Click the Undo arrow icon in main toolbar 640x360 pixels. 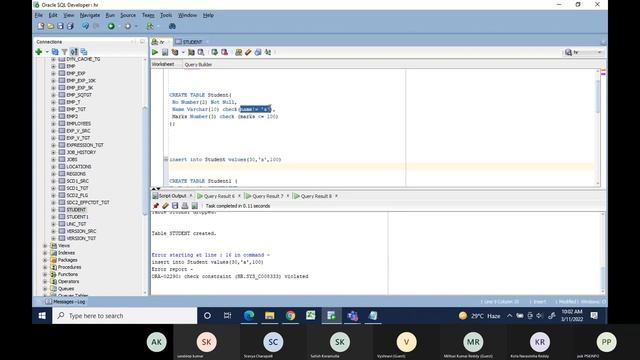[x=85, y=26]
